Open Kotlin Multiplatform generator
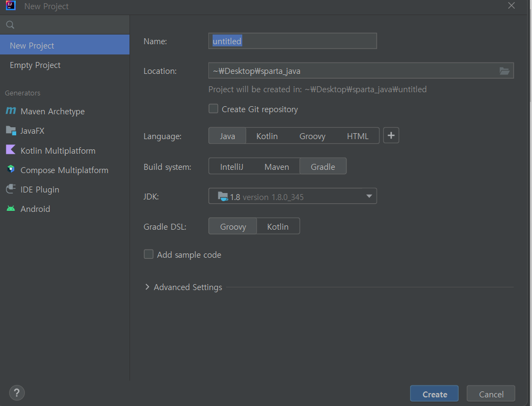This screenshot has height=406, width=532. point(64,150)
